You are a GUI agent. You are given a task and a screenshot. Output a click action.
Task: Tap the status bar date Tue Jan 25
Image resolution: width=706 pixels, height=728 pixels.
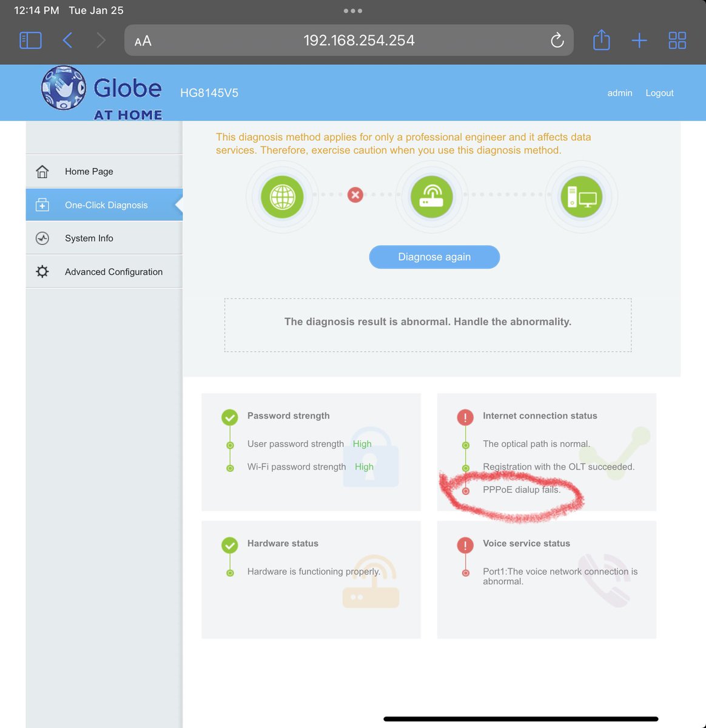coord(96,10)
